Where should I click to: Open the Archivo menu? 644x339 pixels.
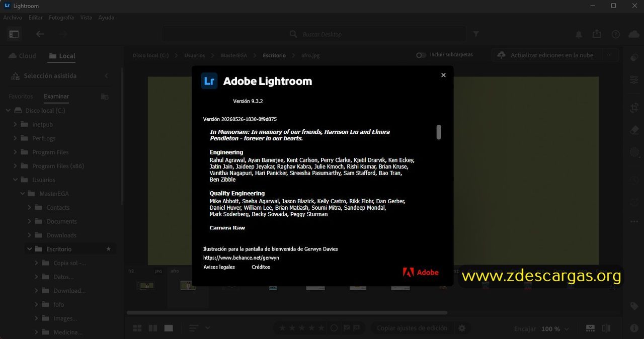click(x=13, y=18)
